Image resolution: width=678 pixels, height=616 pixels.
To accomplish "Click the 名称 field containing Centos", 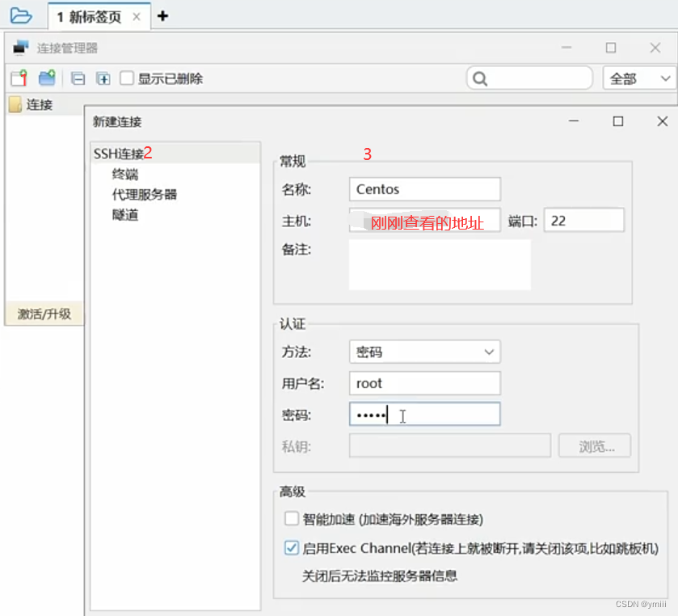I will [x=424, y=189].
